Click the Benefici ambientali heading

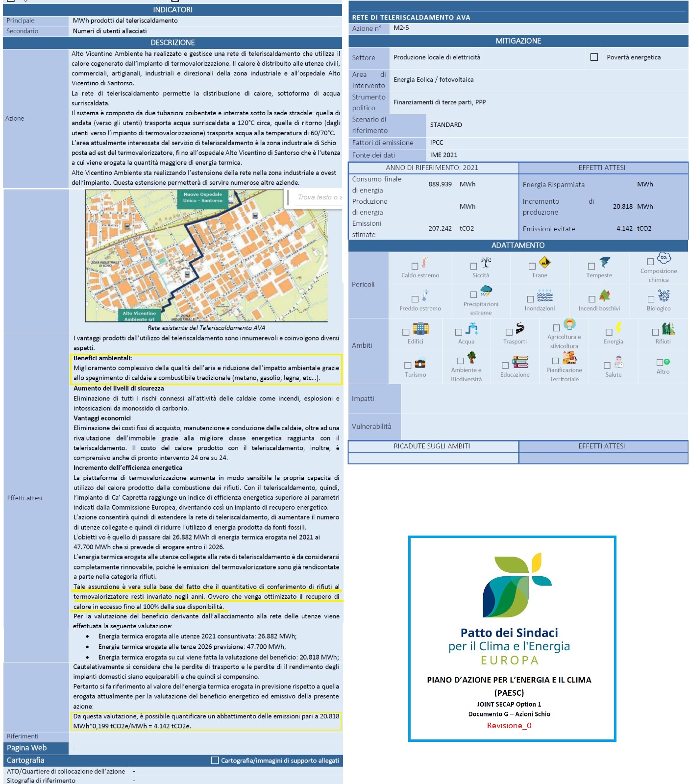102,358
